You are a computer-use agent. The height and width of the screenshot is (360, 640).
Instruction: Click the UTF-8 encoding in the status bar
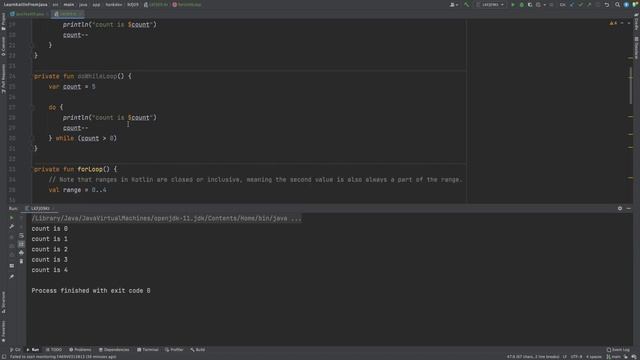(576, 357)
